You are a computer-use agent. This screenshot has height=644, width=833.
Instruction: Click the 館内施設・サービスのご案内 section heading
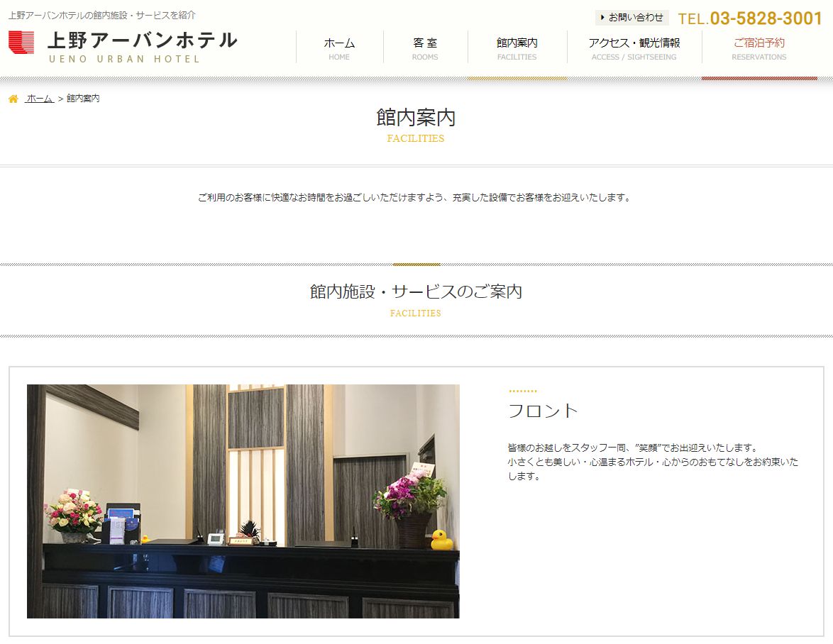416,292
